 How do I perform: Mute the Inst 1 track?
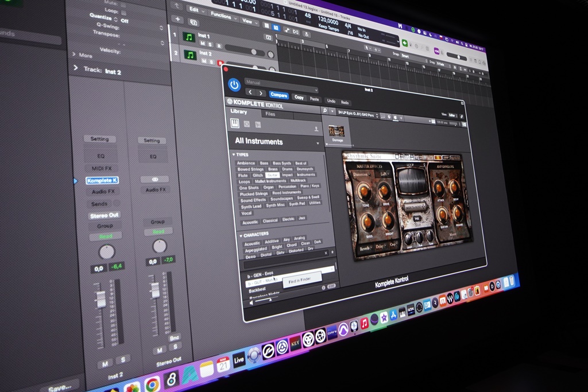click(203, 44)
